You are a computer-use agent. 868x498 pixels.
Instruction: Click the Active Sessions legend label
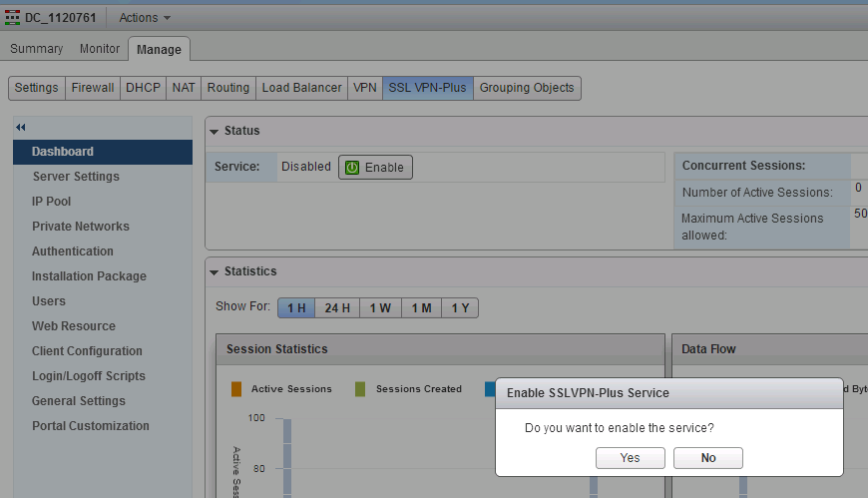pyautogui.click(x=291, y=389)
